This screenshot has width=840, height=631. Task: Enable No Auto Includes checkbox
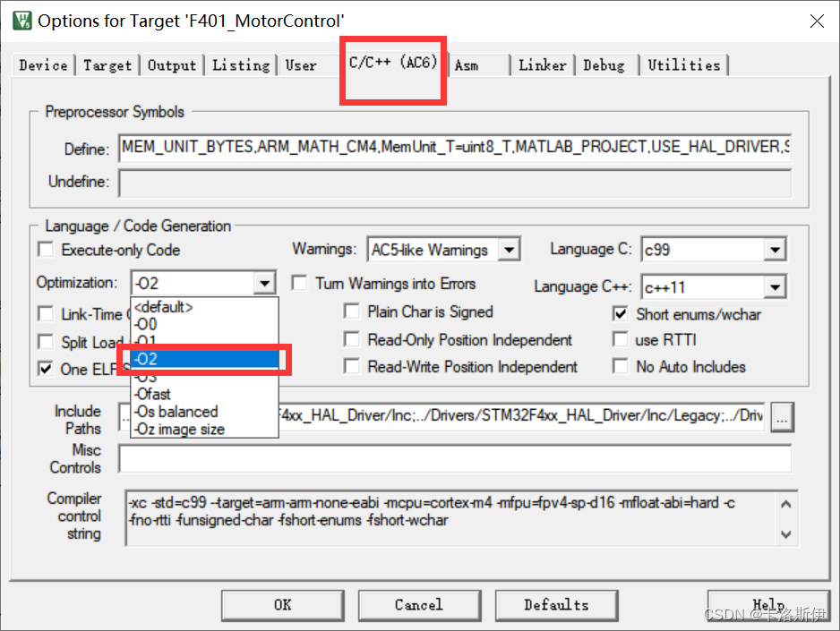pyautogui.click(x=621, y=366)
